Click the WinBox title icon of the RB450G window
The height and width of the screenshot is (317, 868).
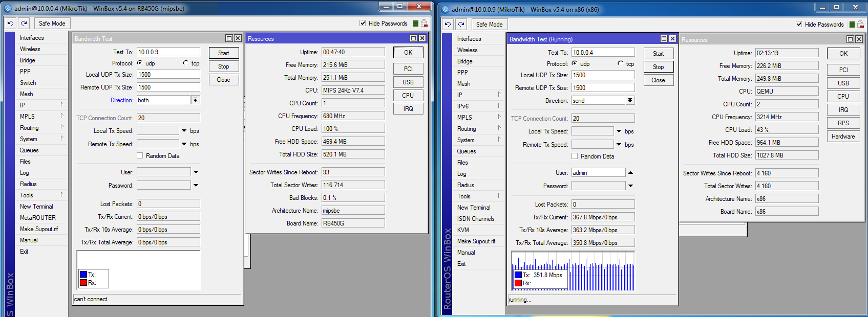8,9
